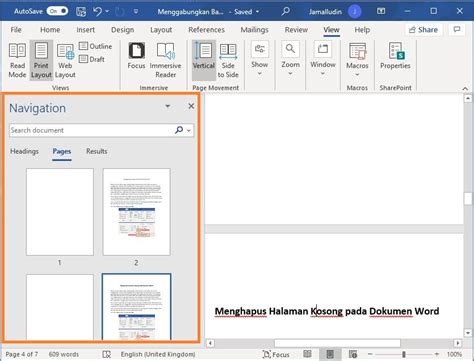Image resolution: width=474 pixels, height=361 pixels.
Task: Open document title Saved dropdown
Action: 257,12
